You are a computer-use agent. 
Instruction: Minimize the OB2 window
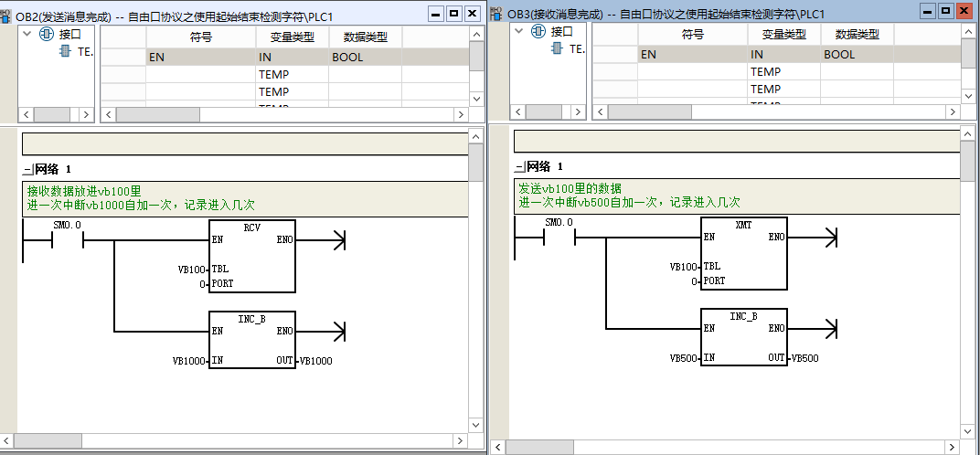pos(436,13)
